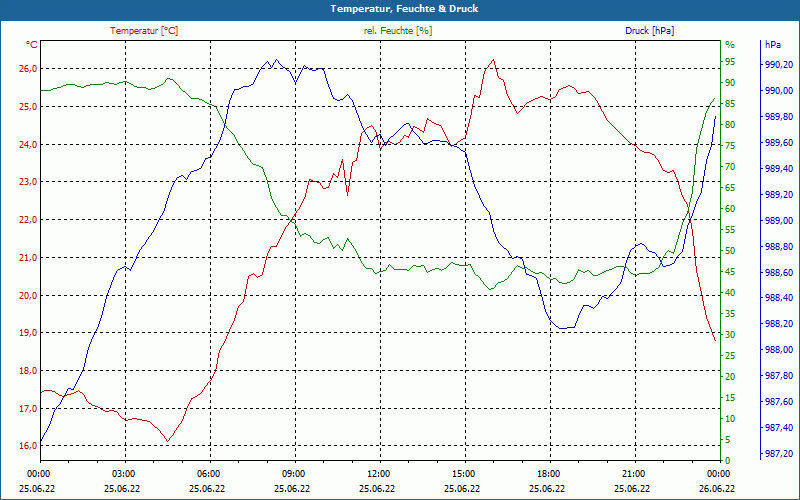The width and height of the screenshot is (800, 500).
Task: Click the '15:00' time axis label
Action: (462, 473)
